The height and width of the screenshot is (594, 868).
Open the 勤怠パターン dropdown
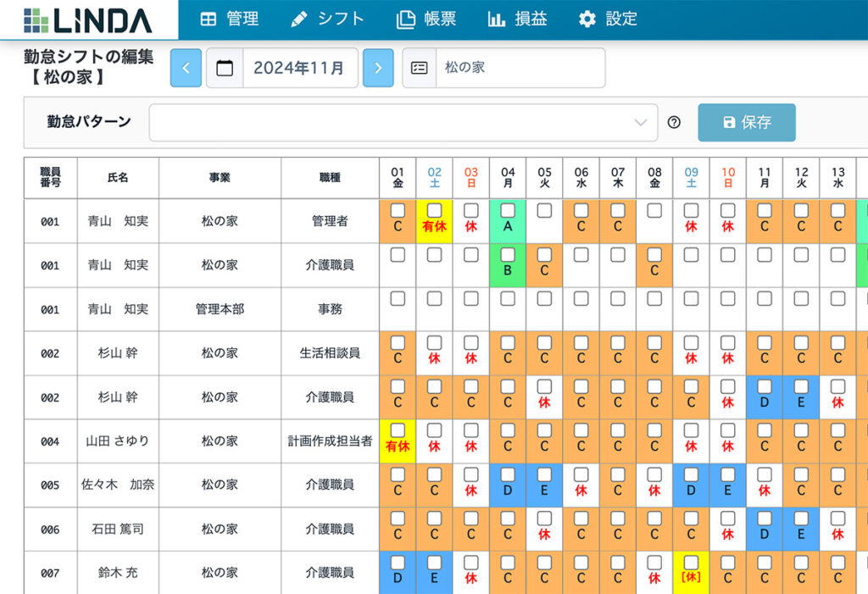(403, 123)
